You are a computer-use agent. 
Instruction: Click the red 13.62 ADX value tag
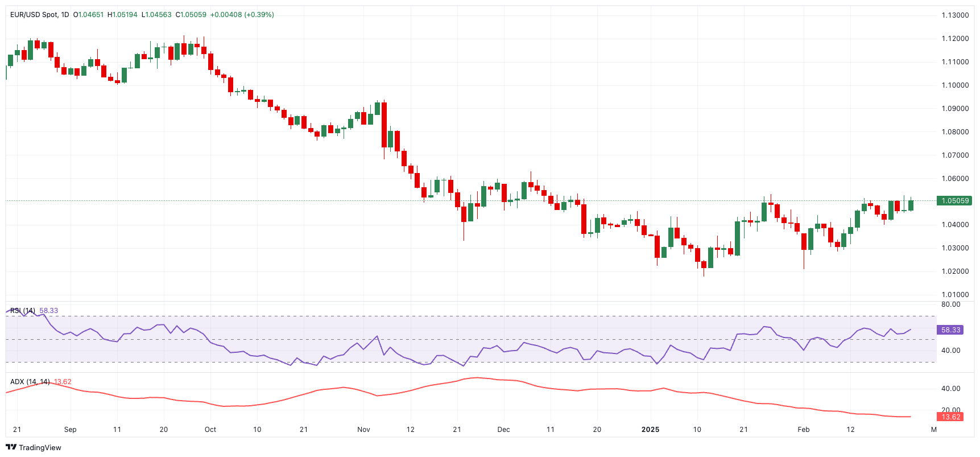pos(950,417)
